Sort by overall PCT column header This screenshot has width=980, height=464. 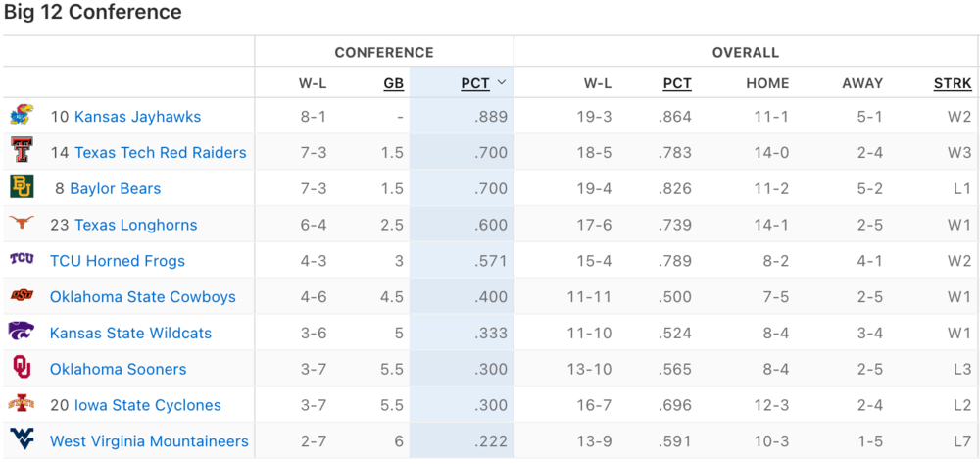point(677,83)
